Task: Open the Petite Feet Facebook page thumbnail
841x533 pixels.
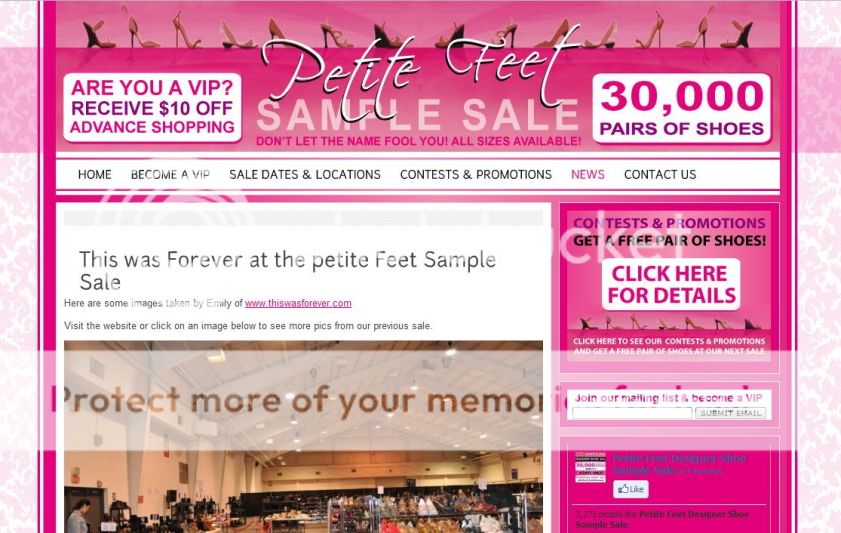Action: point(591,468)
